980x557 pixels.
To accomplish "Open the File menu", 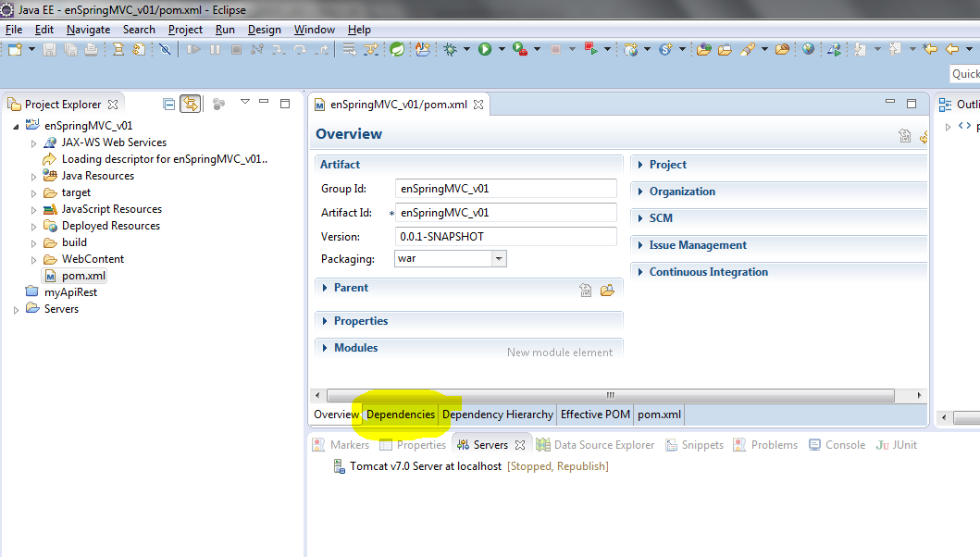I will (x=14, y=30).
